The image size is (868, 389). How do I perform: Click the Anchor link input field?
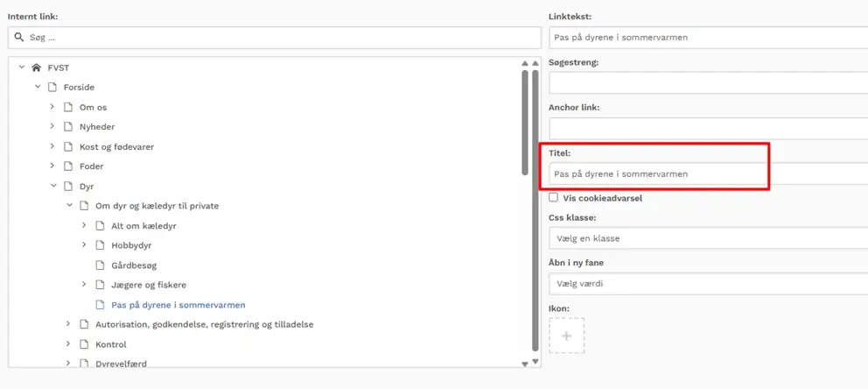click(707, 128)
